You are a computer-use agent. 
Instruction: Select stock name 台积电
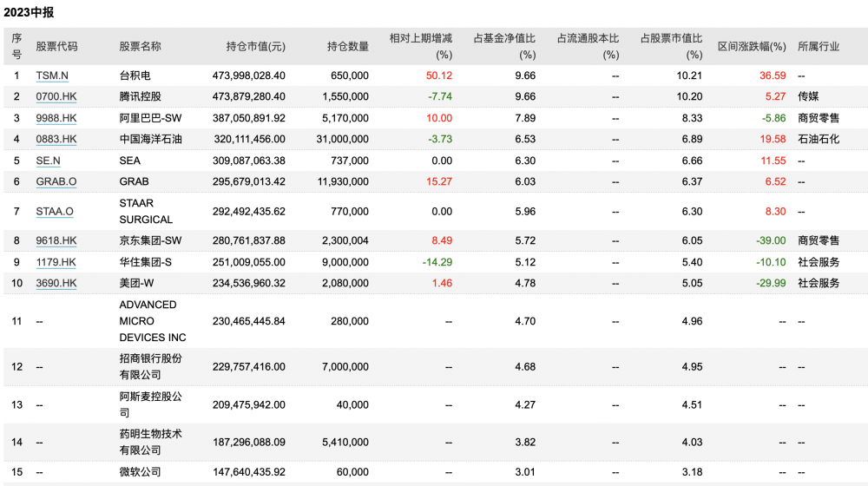pyautogui.click(x=135, y=76)
